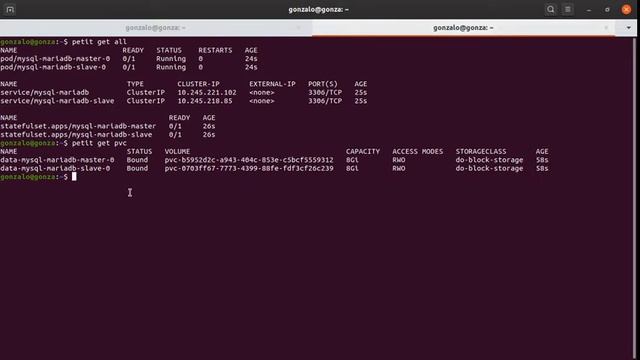Click do-block-storage in master PVC row
The width and height of the screenshot is (640, 360).
coord(489,160)
